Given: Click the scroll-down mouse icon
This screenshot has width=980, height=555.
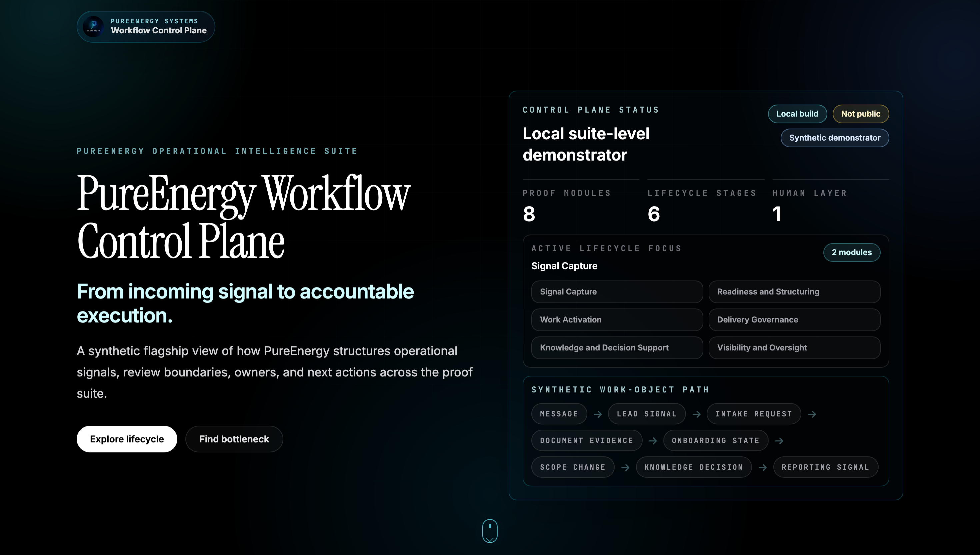Looking at the screenshot, I should 490,531.
